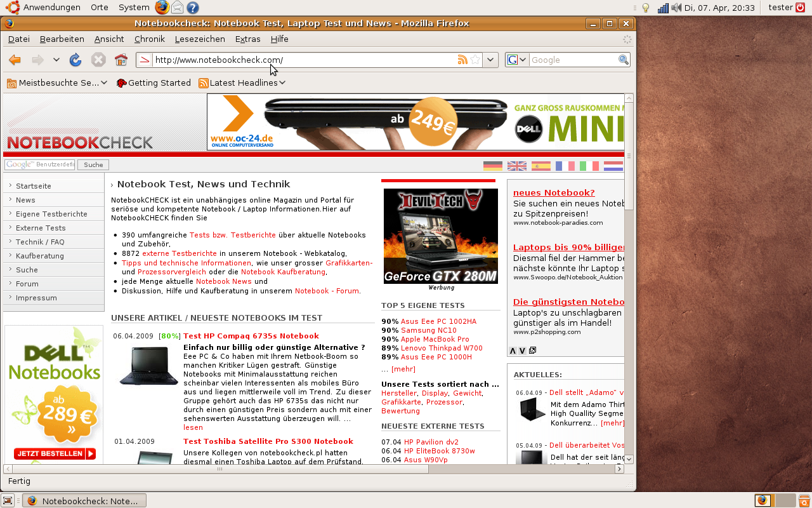Open the Chronik menu
The width and height of the screenshot is (812, 508).
[150, 39]
